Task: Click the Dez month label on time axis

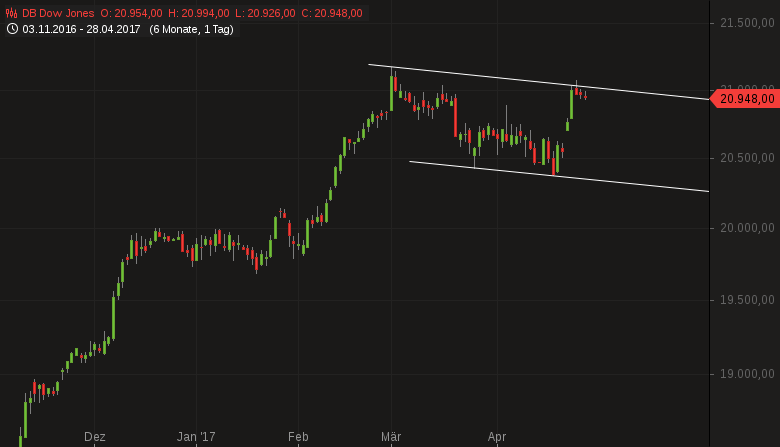Action: 95,437
